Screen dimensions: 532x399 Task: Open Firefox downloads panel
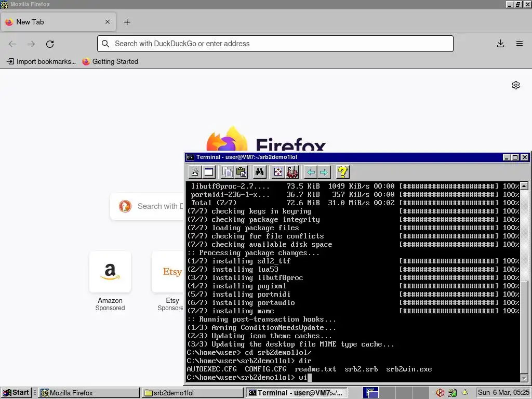click(x=500, y=44)
